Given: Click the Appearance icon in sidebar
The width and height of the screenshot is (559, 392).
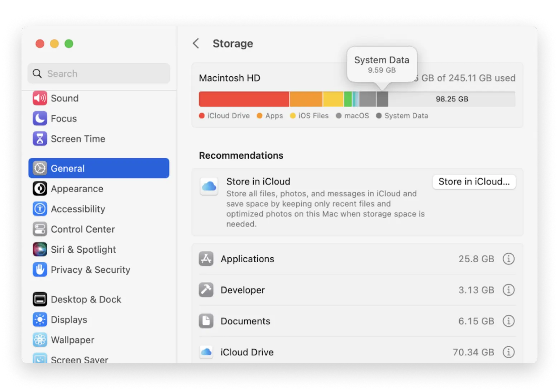Looking at the screenshot, I should coord(40,188).
